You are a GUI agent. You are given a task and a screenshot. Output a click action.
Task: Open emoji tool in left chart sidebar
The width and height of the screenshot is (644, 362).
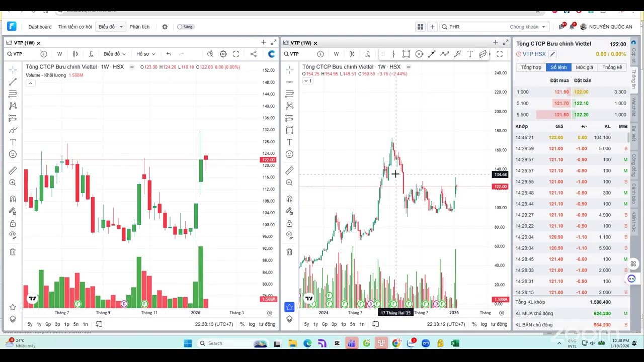coord(13,154)
